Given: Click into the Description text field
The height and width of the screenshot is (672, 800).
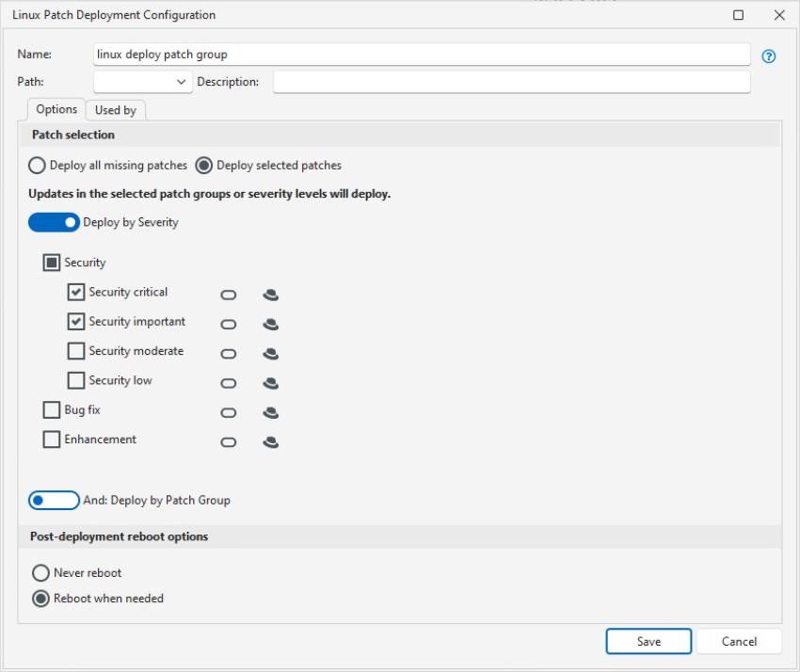Looking at the screenshot, I should tap(511, 82).
